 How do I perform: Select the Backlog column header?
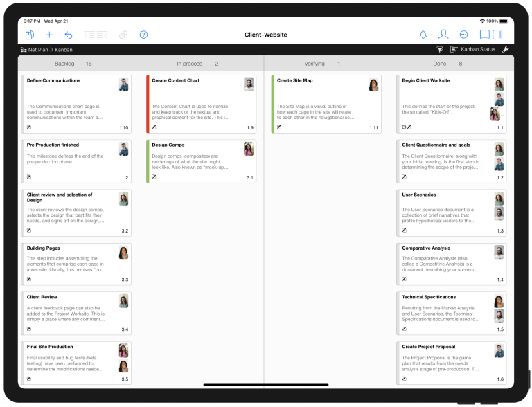tap(78, 64)
